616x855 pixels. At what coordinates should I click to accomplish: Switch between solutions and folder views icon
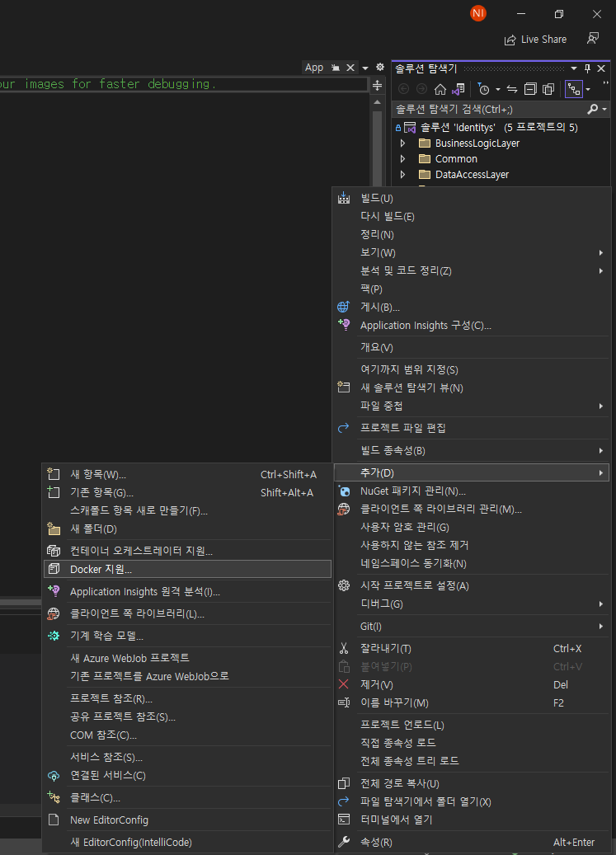(x=458, y=89)
